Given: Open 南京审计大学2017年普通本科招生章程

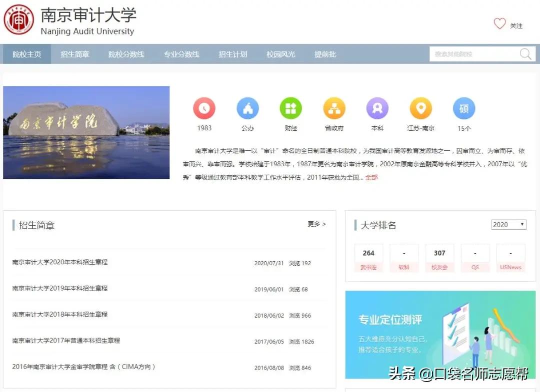Looking at the screenshot, I should pos(66,341).
